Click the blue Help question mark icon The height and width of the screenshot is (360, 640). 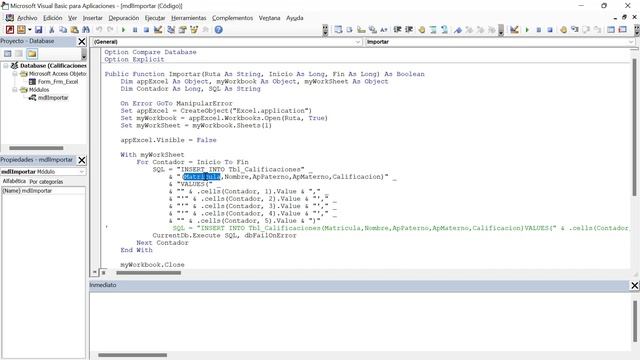pos(218,30)
